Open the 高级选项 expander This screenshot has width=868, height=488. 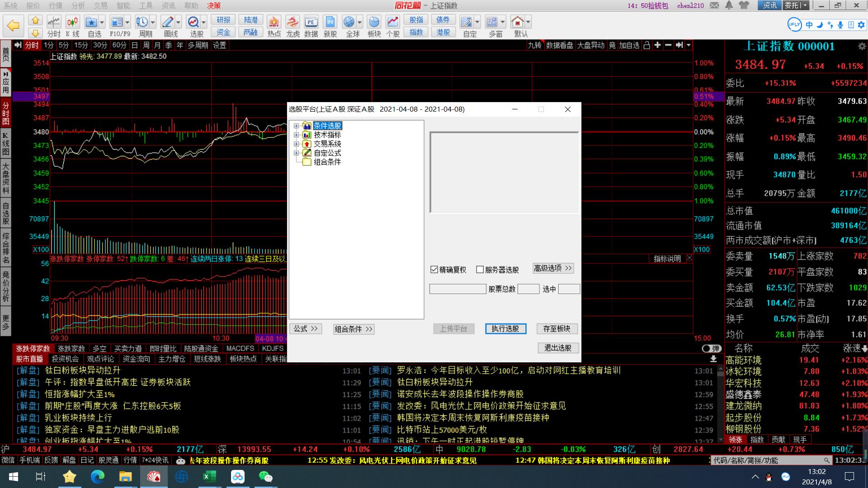tap(552, 268)
